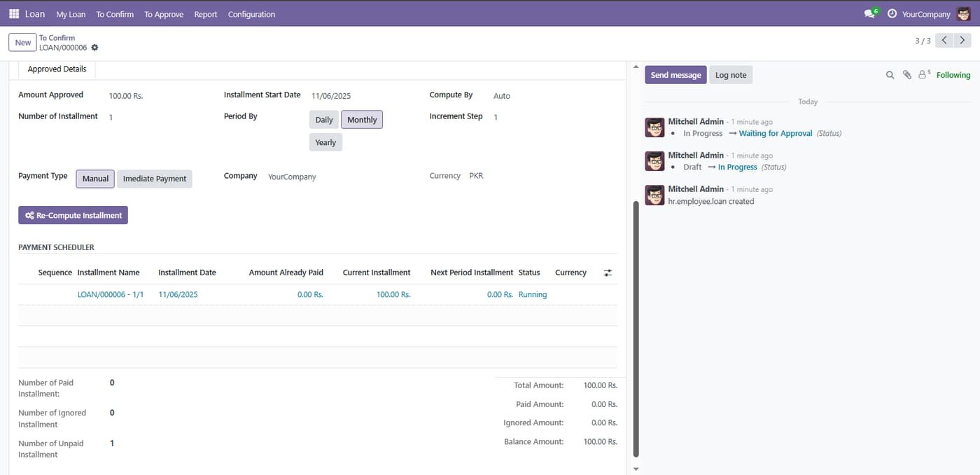Switch to the Approved Details tab
The width and height of the screenshot is (980, 475).
click(x=57, y=69)
